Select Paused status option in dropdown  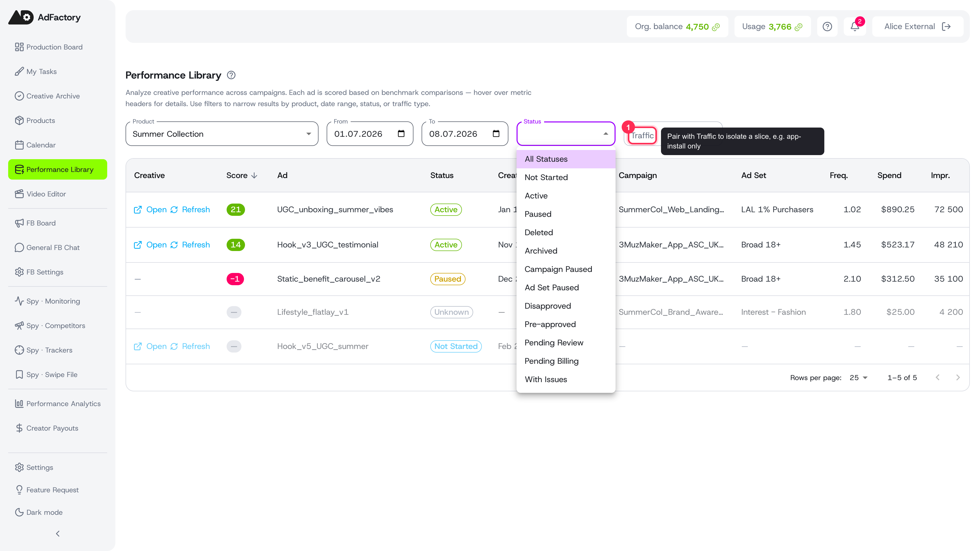(x=566, y=214)
